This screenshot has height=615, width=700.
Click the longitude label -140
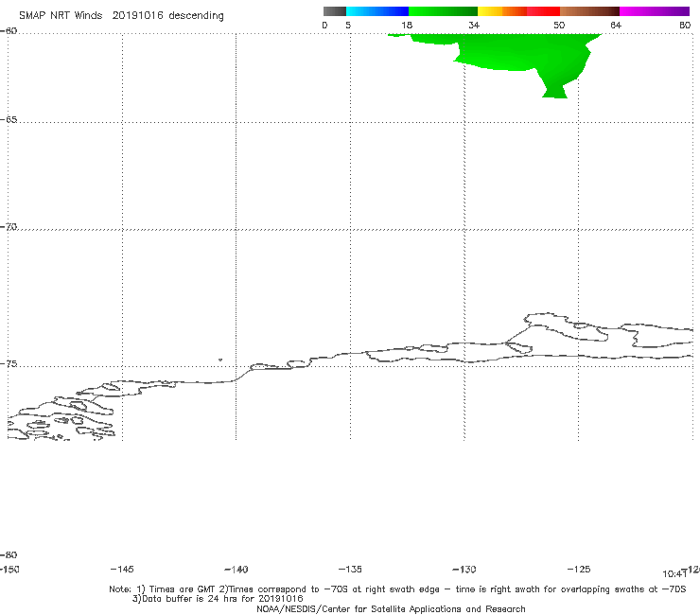pyautogui.click(x=236, y=570)
